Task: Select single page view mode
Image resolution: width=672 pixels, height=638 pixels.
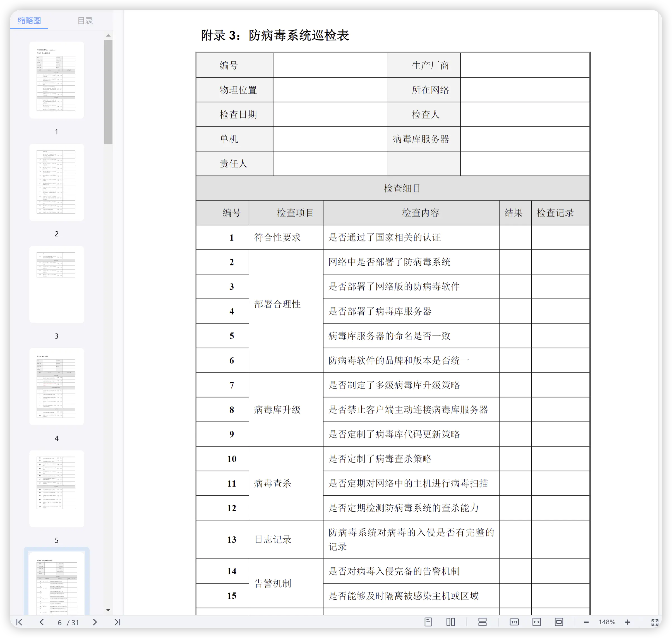Action: click(x=428, y=622)
